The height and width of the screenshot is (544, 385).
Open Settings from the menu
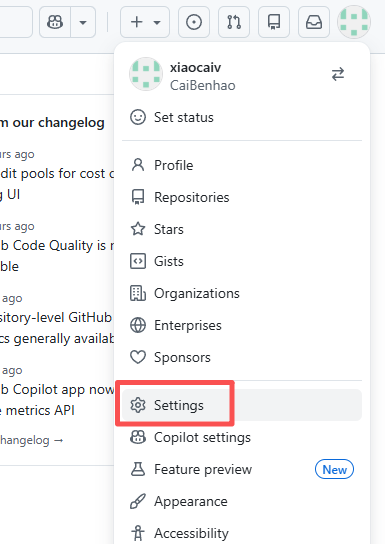[x=242, y=405]
